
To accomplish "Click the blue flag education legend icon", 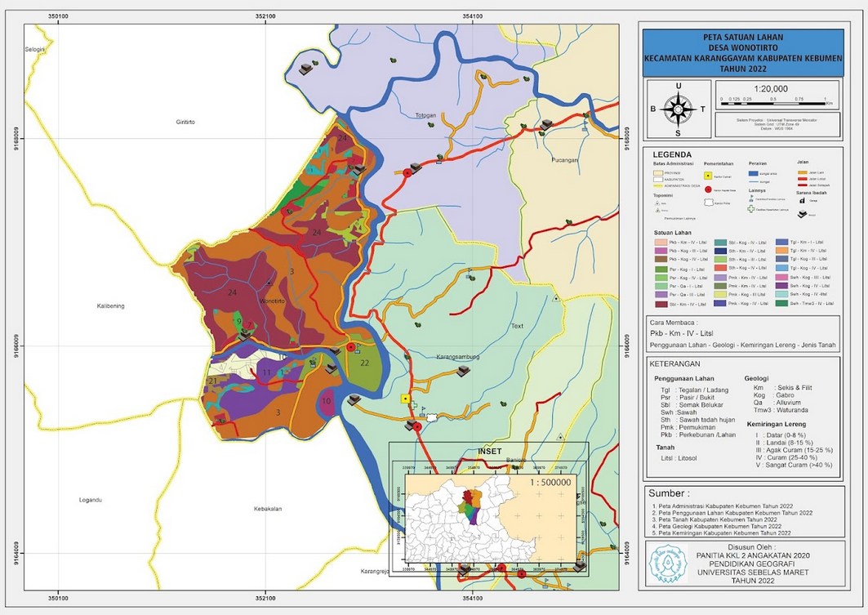I will 752,198.
